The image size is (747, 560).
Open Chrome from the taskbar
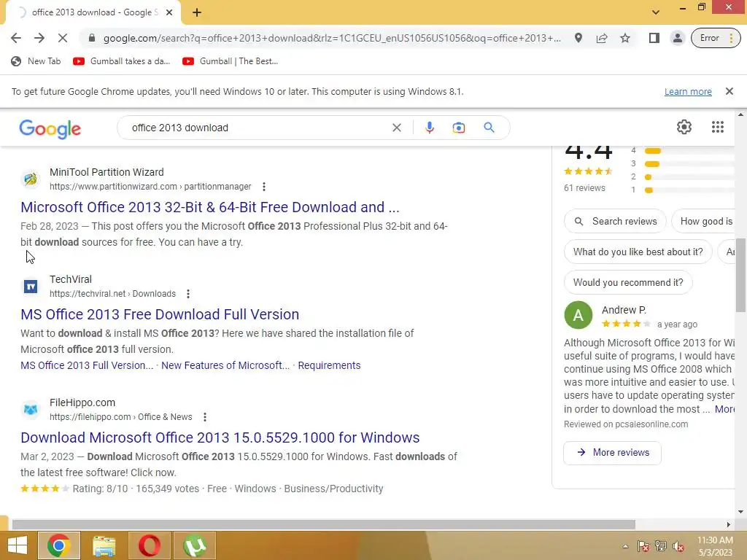click(x=58, y=545)
